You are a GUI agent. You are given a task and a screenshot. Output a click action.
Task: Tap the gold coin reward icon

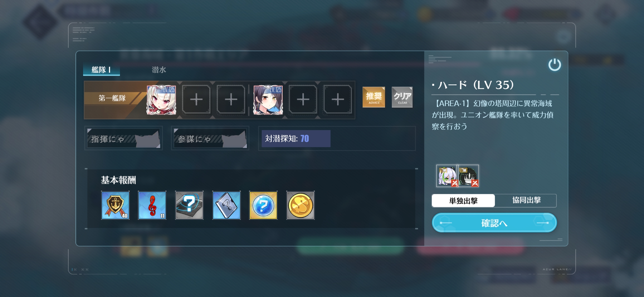tap(300, 205)
